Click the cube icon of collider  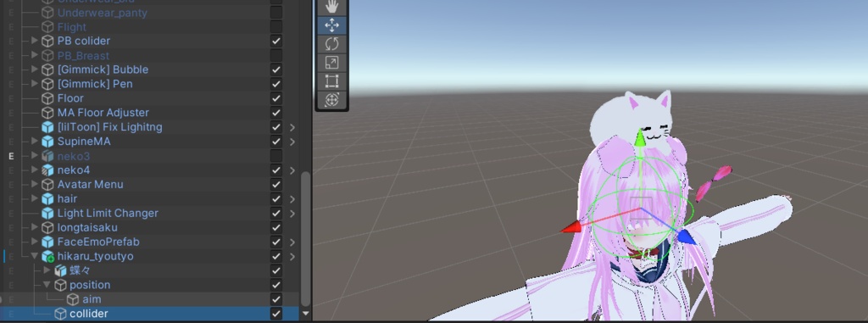click(x=60, y=315)
